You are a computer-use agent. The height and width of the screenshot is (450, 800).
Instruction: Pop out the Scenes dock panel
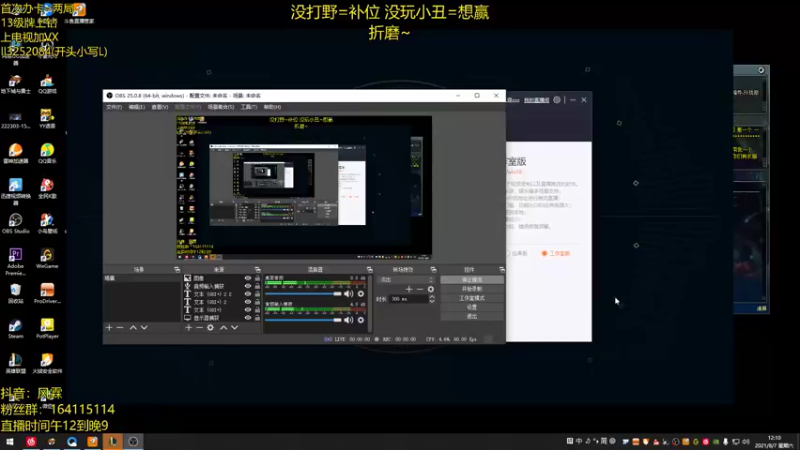coord(177,269)
